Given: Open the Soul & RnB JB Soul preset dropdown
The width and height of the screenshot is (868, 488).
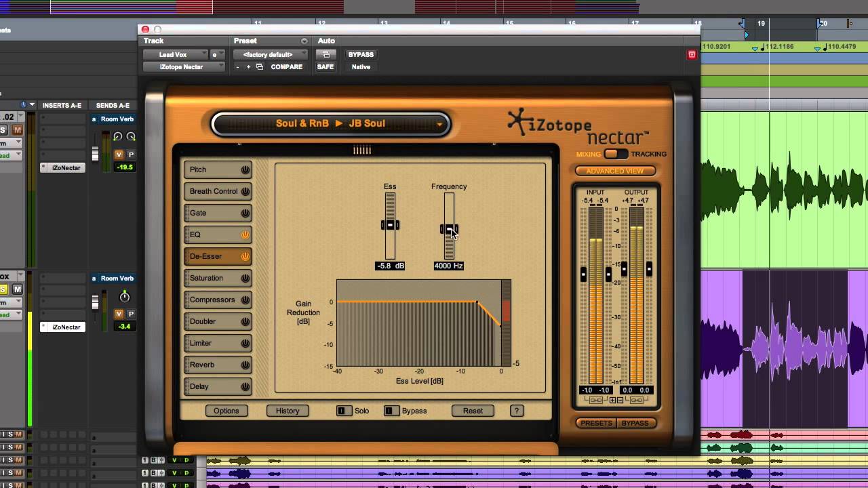Looking at the screenshot, I should [x=330, y=123].
